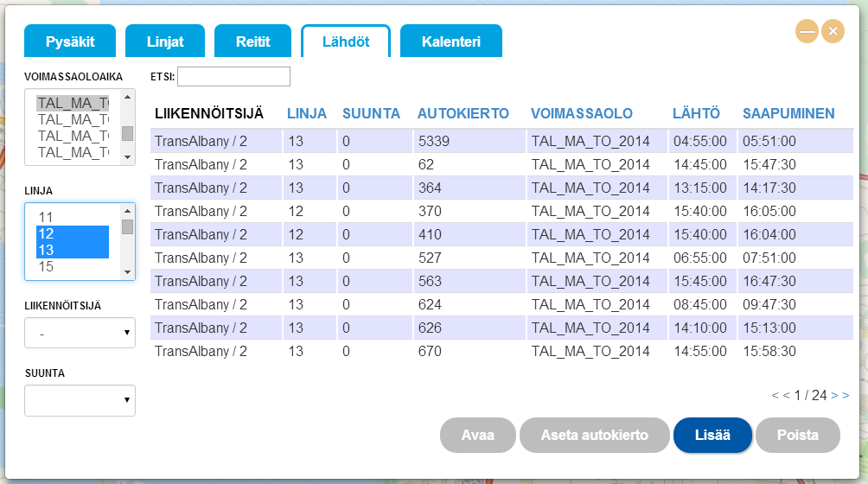Click arrival time 09:47:30
The image size is (868, 484).
coord(769,304)
